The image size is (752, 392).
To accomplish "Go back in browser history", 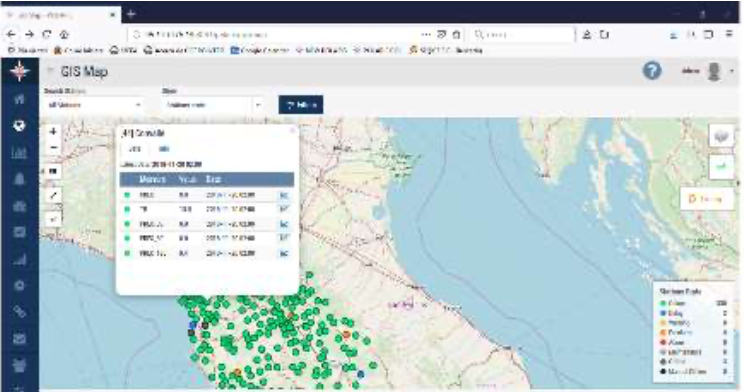I will [x=12, y=35].
